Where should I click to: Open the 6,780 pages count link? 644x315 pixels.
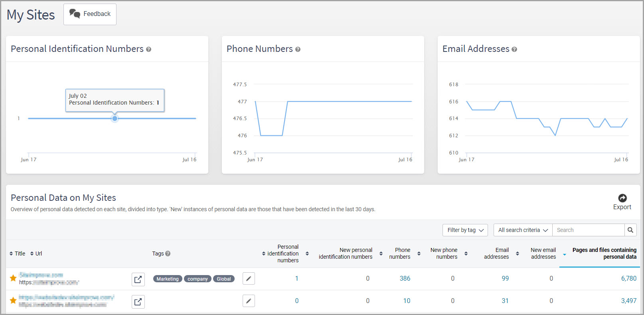pos(628,278)
